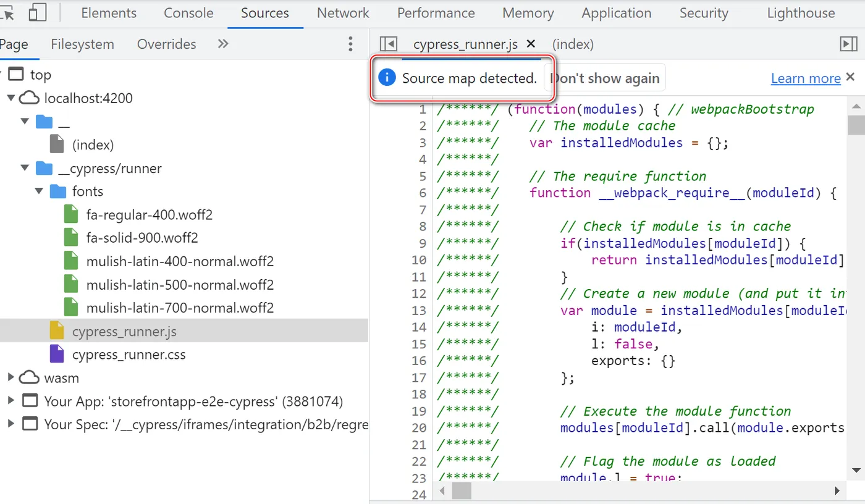865x504 pixels.
Task: Open the (index) file in tree
Action: coord(93,145)
